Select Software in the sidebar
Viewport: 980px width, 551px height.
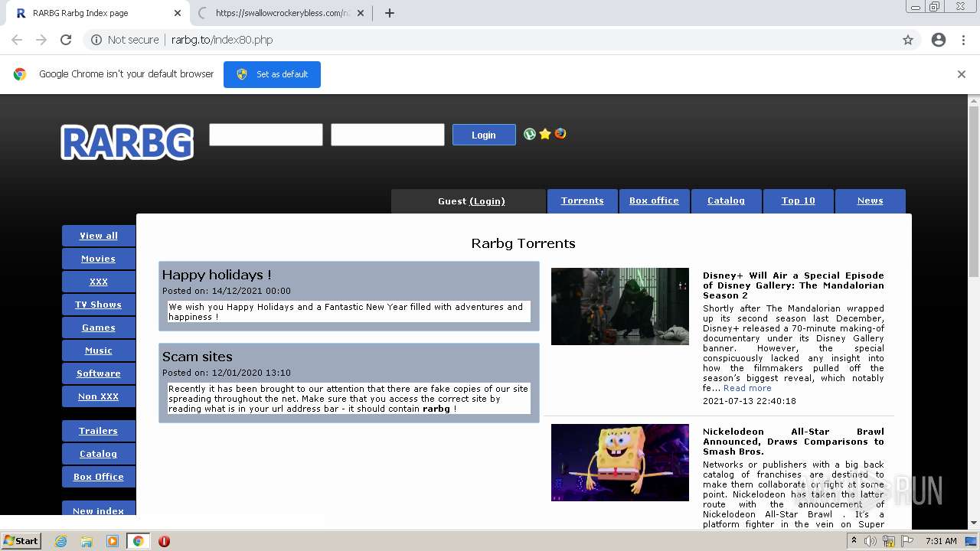[x=99, y=373]
